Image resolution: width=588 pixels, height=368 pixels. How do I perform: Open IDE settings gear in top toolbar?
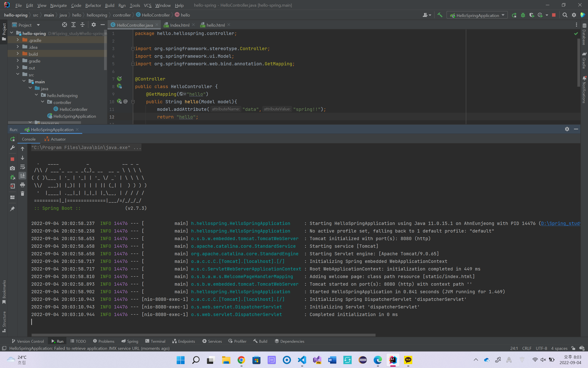tap(574, 15)
